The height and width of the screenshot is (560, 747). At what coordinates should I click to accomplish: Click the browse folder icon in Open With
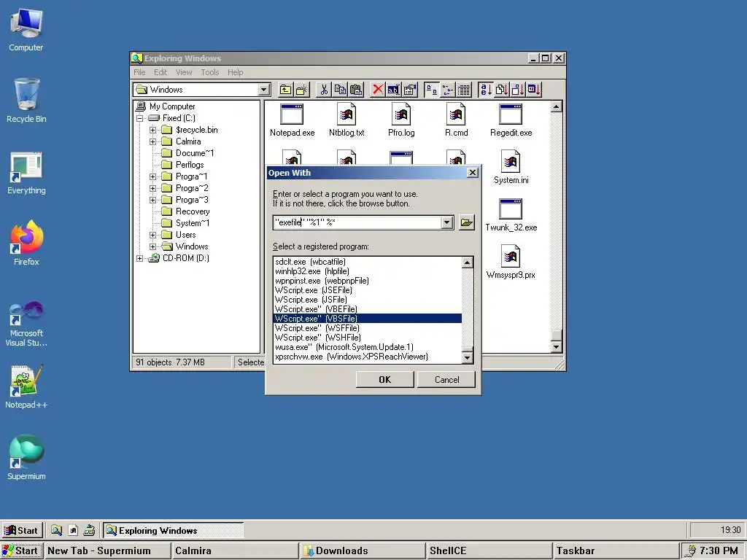coord(466,222)
